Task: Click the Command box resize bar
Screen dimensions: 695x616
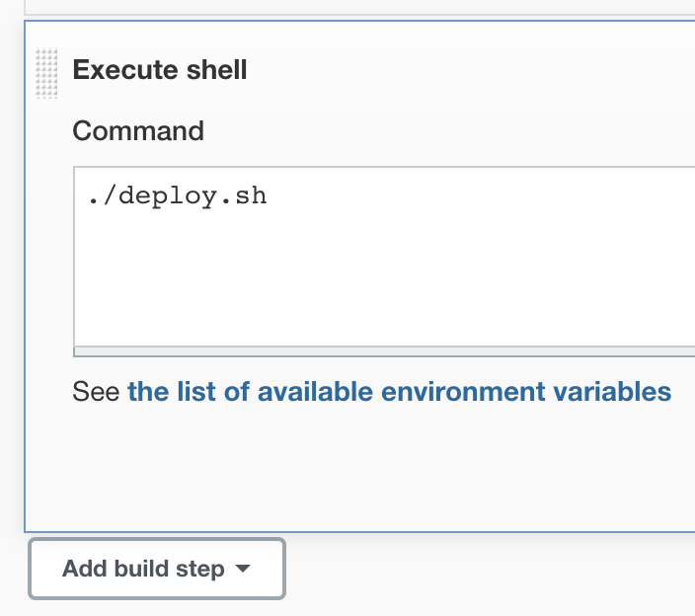Action: click(x=385, y=351)
